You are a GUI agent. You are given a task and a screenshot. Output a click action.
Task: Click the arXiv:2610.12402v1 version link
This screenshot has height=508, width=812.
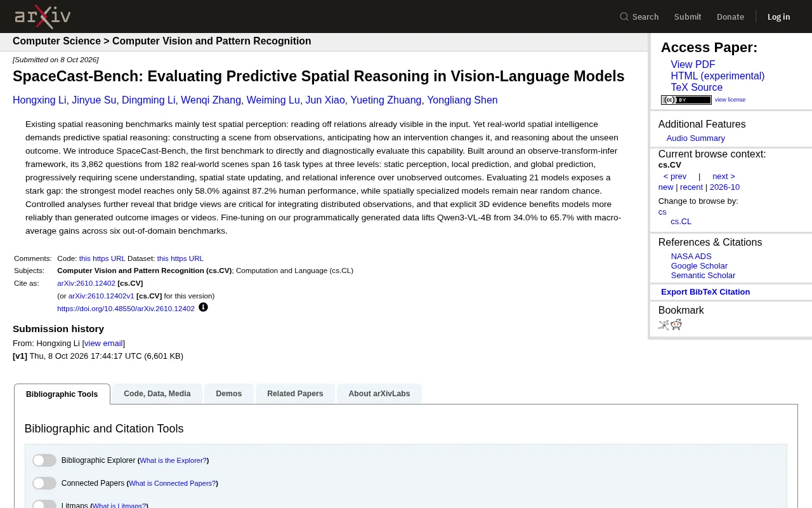pyautogui.click(x=101, y=296)
